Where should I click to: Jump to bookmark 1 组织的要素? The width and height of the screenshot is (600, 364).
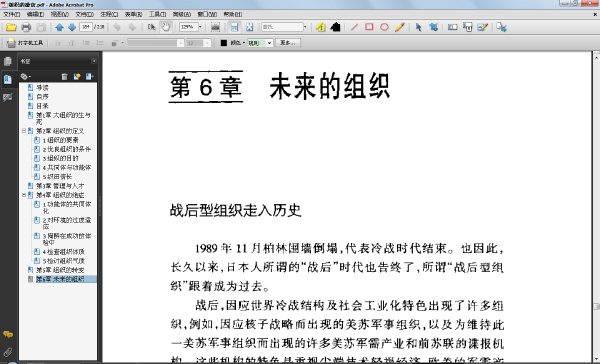[60, 140]
